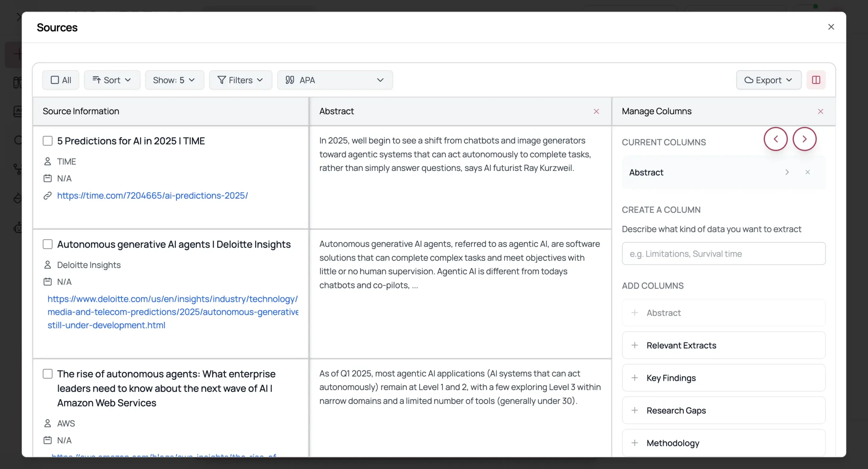The height and width of the screenshot is (469, 868).
Task: Click plus icon beside Research Gaps
Action: coord(635,410)
